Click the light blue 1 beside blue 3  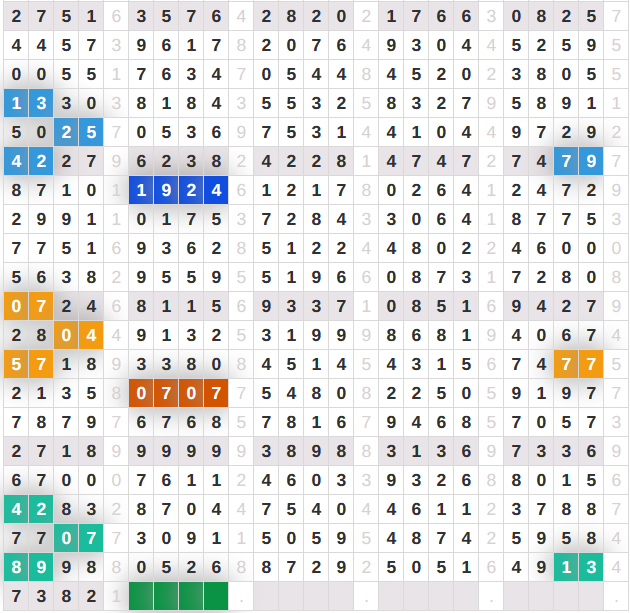click(x=17, y=103)
